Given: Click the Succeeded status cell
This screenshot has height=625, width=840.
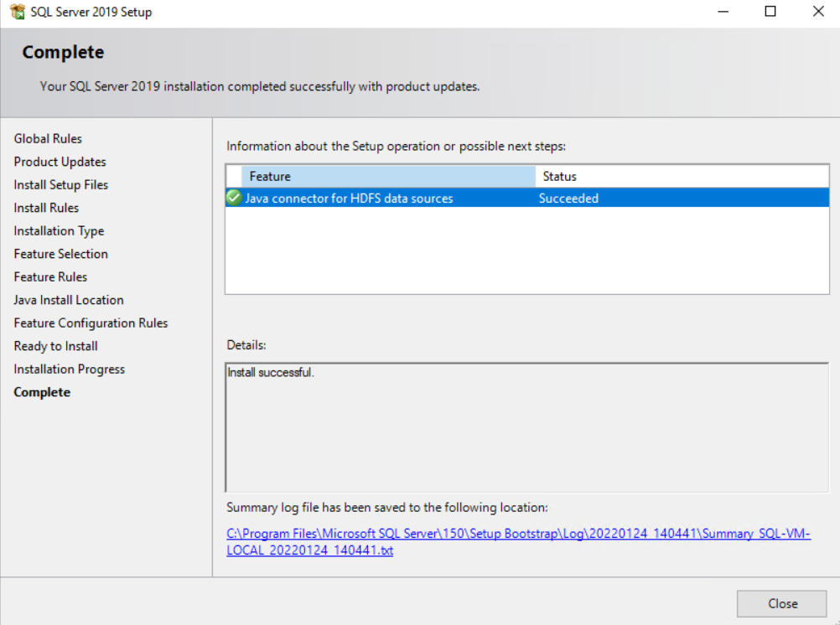Looking at the screenshot, I should pyautogui.click(x=568, y=199).
